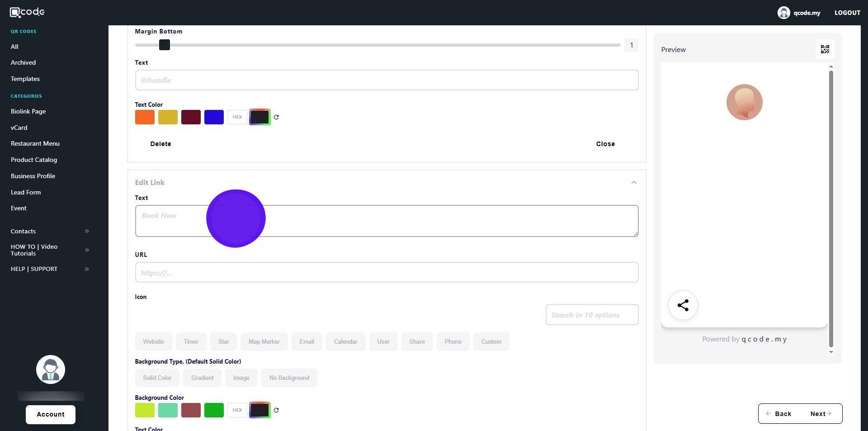The width and height of the screenshot is (868, 431).
Task: Pick the orange Text Color swatch
Action: [x=145, y=117]
